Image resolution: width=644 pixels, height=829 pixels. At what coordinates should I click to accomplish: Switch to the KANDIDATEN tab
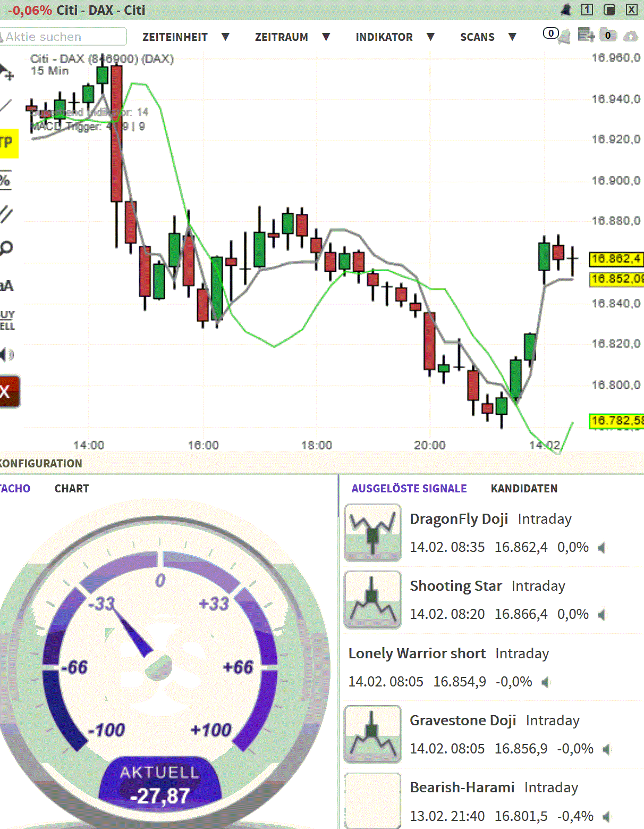524,488
